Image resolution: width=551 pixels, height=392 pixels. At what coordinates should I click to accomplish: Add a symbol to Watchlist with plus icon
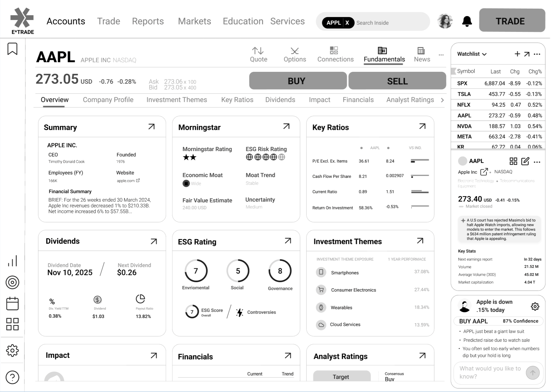coord(517,54)
